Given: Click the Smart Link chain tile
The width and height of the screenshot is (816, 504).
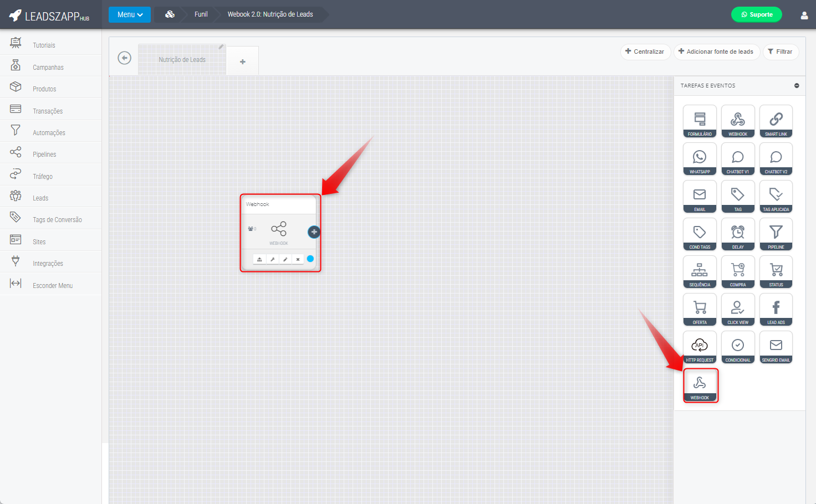Looking at the screenshot, I should pos(776,121).
